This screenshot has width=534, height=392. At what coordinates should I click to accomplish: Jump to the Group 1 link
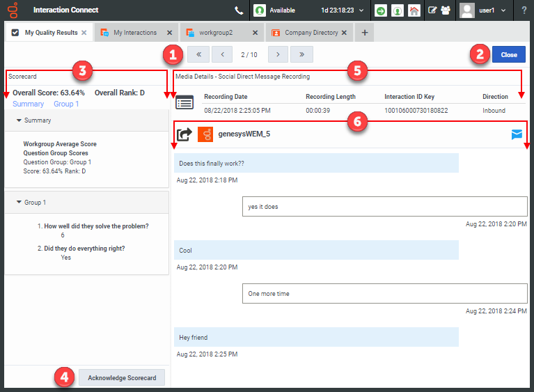(x=66, y=104)
